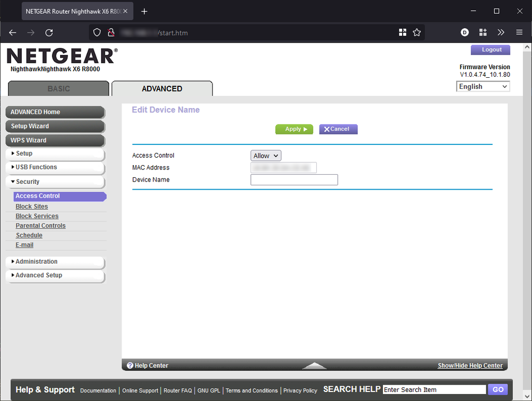The height and width of the screenshot is (401, 532).
Task: Expand the USB Functions menu
Action: (x=55, y=167)
